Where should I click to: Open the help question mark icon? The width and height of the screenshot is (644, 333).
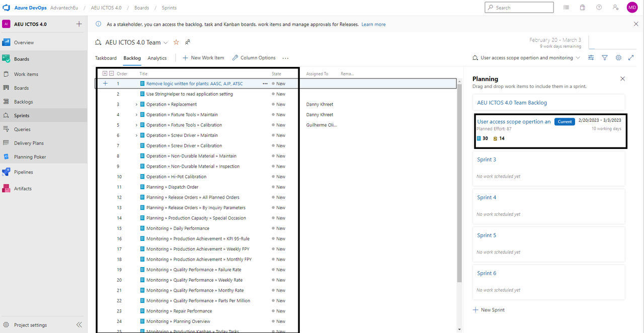pyautogui.click(x=599, y=8)
